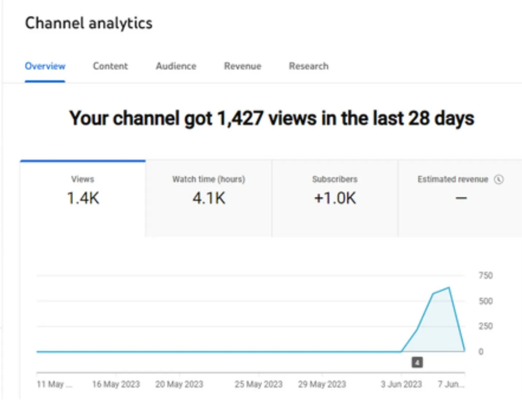Open the Content tab
Image resolution: width=522 pixels, height=420 pixels.
click(x=110, y=66)
